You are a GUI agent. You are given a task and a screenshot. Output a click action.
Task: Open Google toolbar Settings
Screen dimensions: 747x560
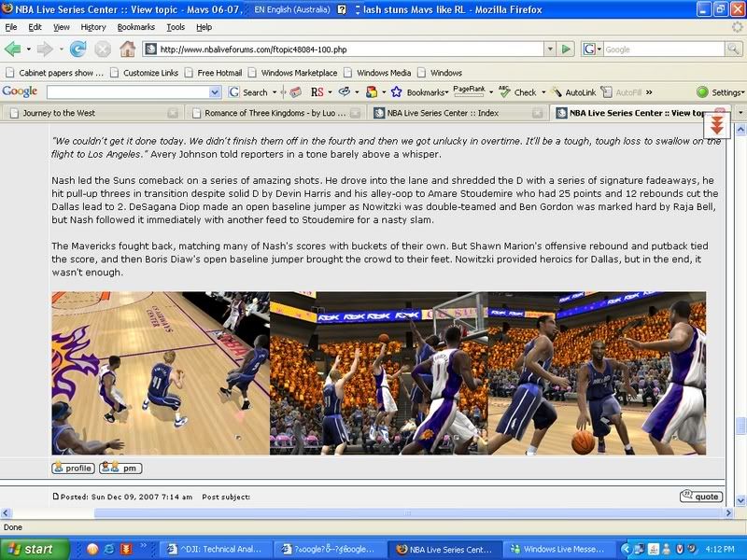tap(720, 92)
